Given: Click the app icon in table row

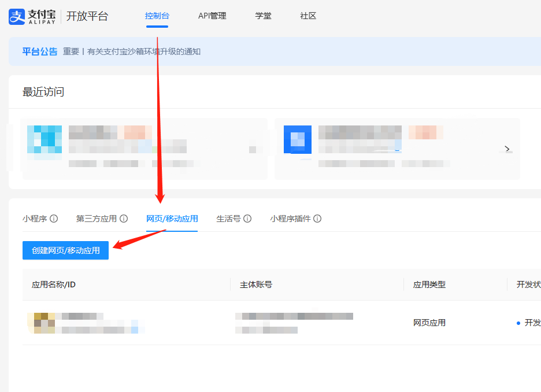Looking at the screenshot, I should pos(41,323).
